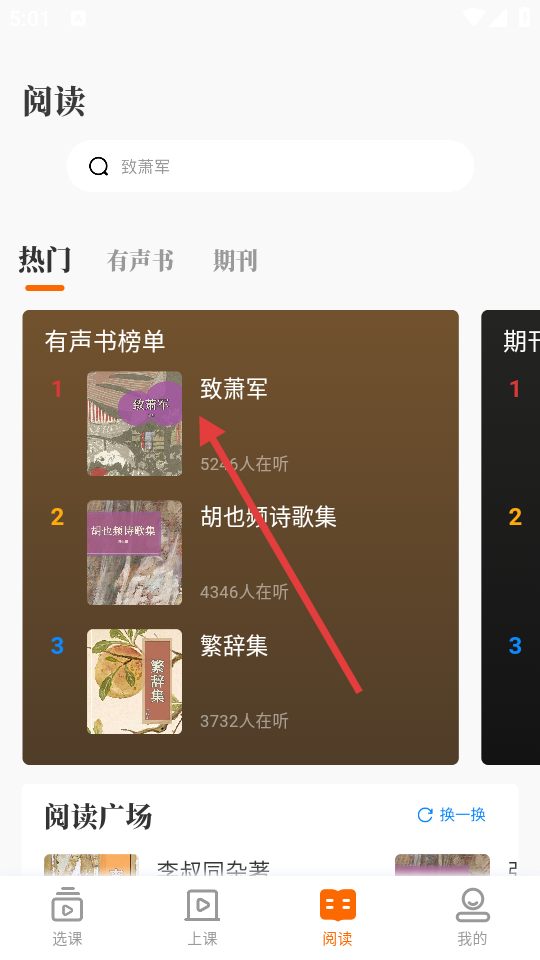
Task: Focus the 致萧军 search field
Action: point(270,166)
